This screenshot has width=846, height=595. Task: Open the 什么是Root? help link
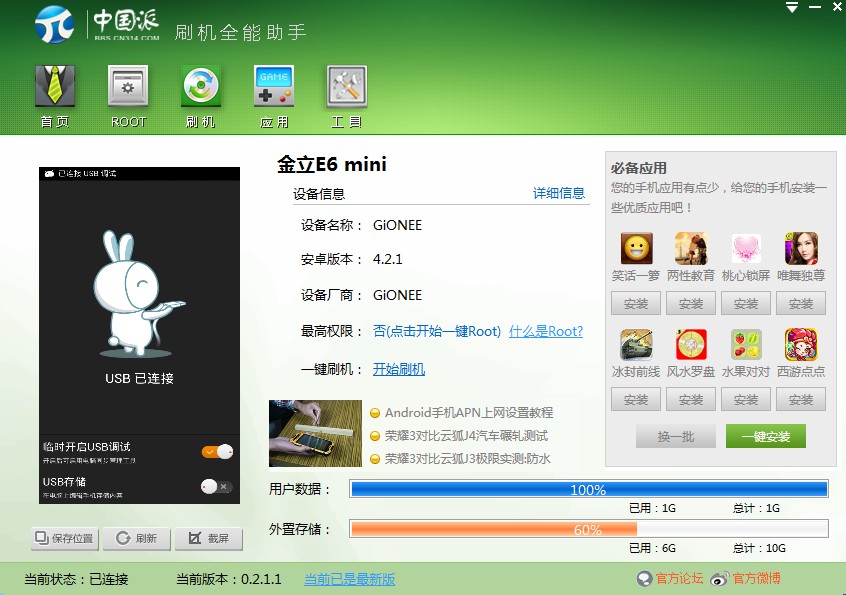click(x=546, y=331)
